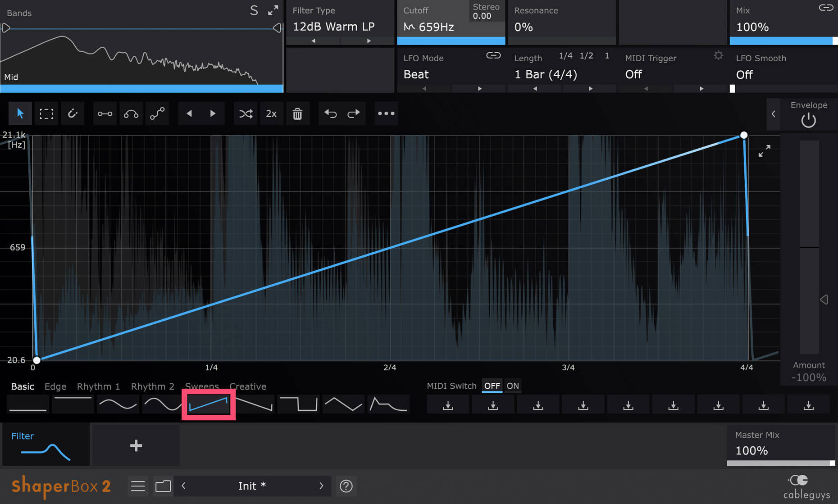Set MIDI Switch to OFF

click(492, 386)
